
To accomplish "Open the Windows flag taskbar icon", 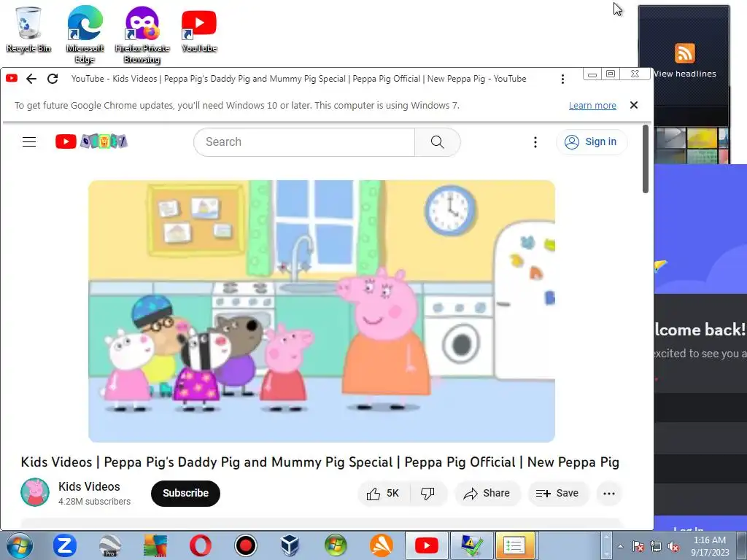I will click(336, 545).
